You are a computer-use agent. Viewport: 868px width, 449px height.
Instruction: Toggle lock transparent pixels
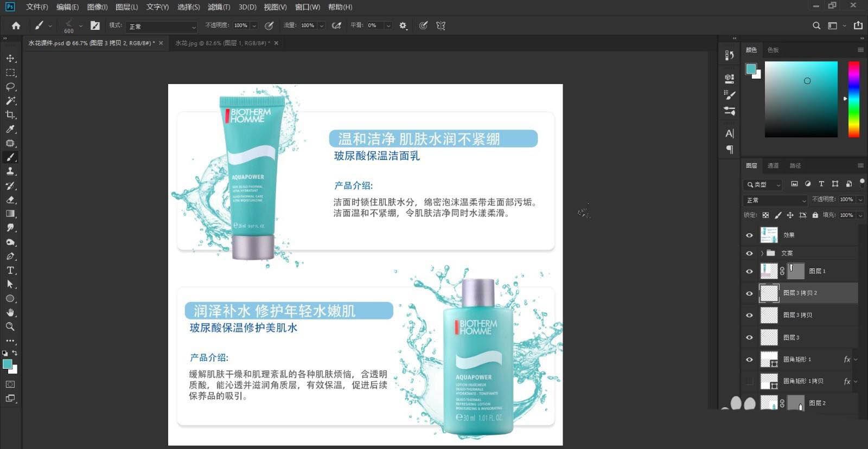765,215
